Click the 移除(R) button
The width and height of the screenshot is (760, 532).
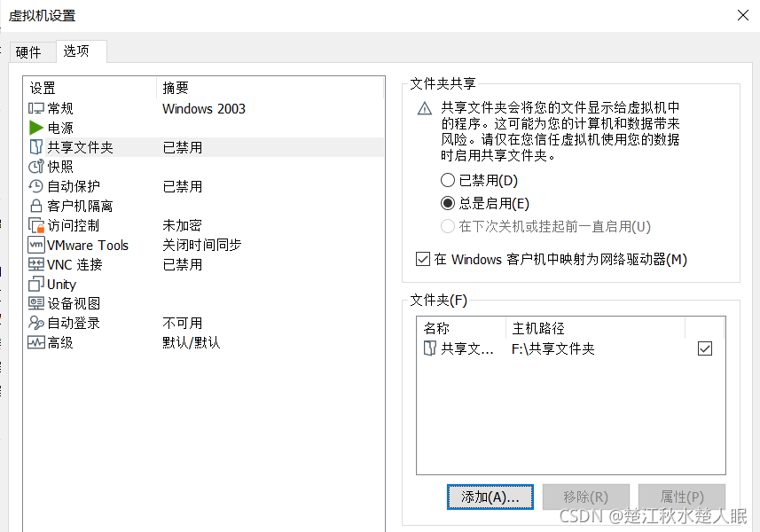point(585,497)
